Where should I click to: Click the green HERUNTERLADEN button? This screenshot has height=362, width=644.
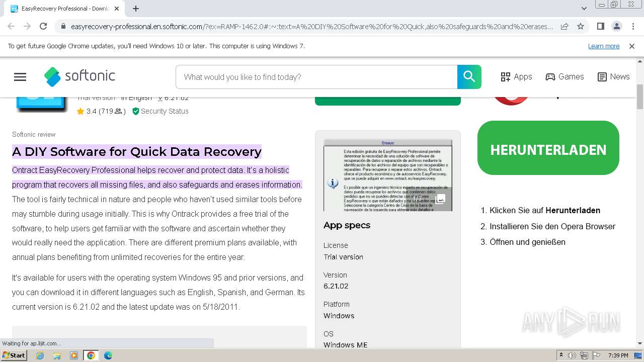pyautogui.click(x=548, y=148)
